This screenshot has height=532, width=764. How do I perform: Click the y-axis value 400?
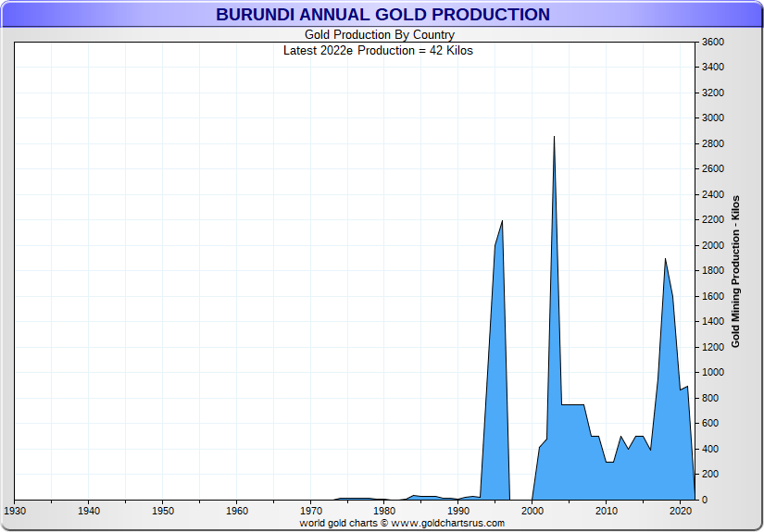[710, 449]
